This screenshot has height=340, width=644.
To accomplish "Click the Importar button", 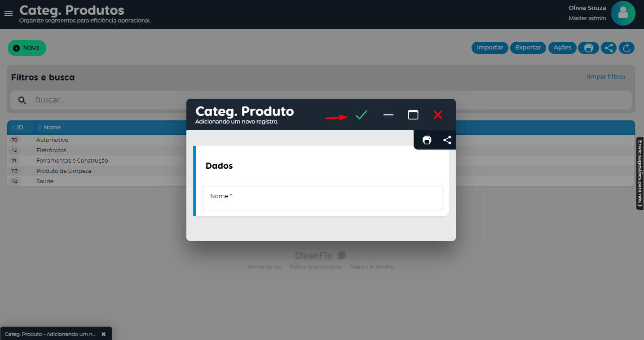I will 490,48.
